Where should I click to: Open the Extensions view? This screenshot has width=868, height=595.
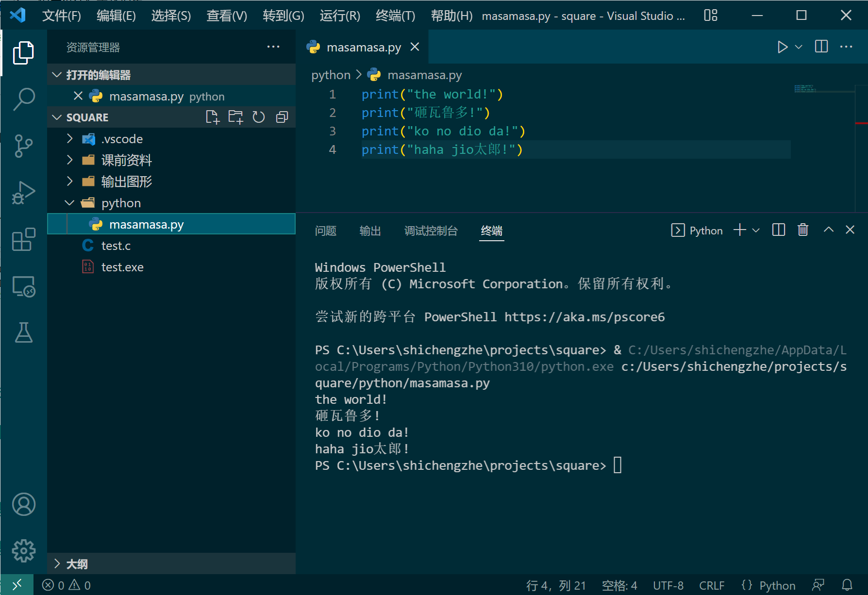pos(23,239)
